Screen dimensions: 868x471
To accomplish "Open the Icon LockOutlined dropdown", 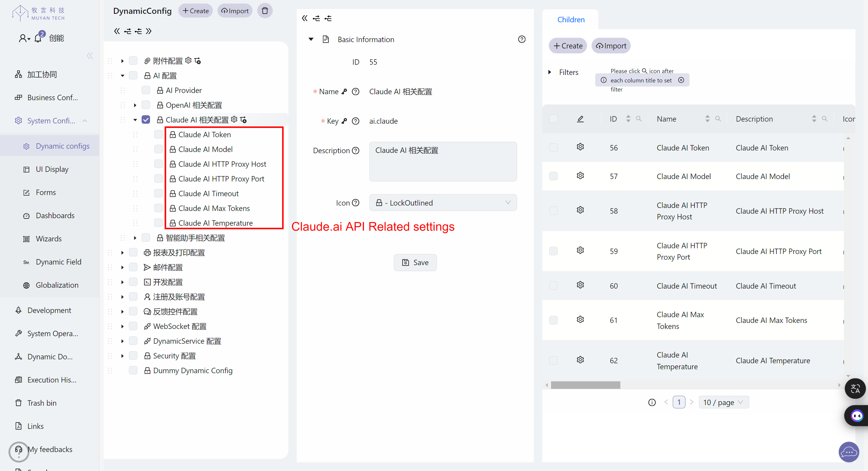I will (443, 203).
